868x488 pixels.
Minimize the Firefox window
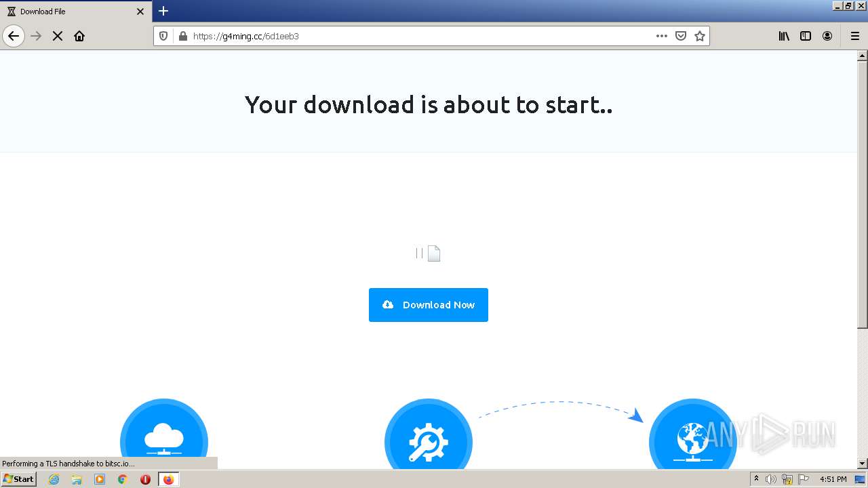(x=837, y=5)
